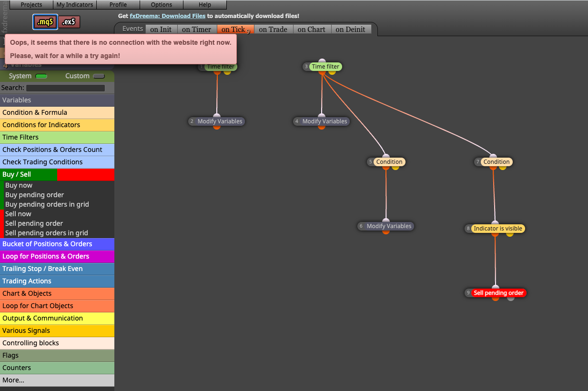The width and height of the screenshot is (588, 391).
Task: Expand Loop for Positions & Orders category
Action: click(57, 256)
